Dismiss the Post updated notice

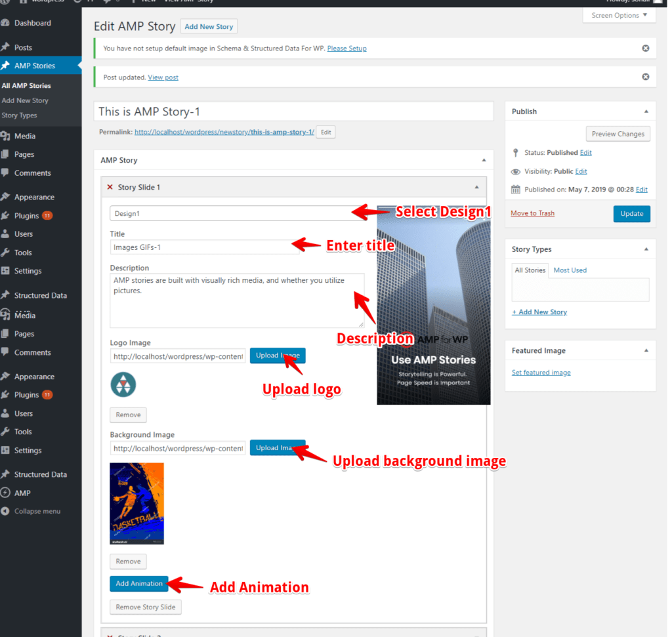coord(646,77)
